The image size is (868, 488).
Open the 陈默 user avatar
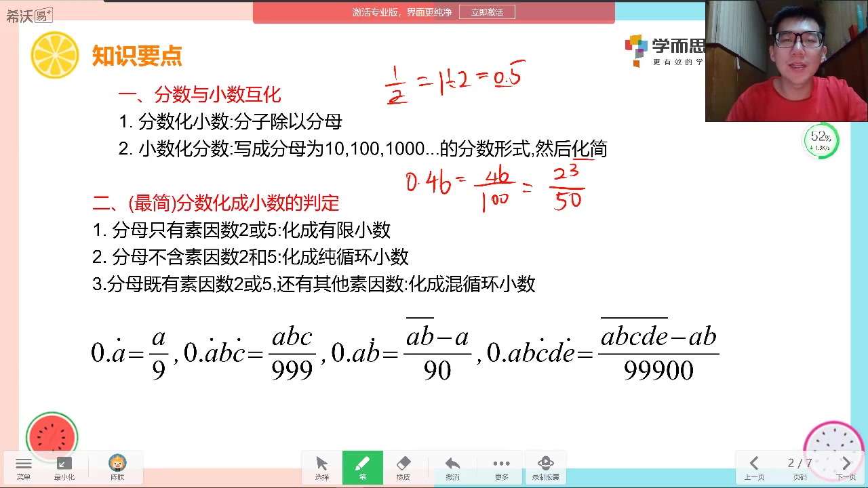click(x=117, y=468)
